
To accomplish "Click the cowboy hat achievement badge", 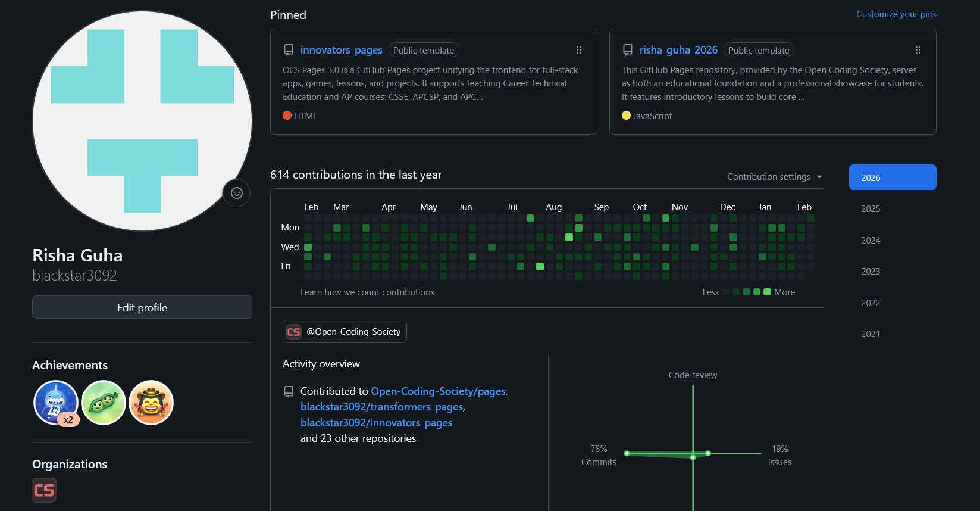I will [151, 403].
